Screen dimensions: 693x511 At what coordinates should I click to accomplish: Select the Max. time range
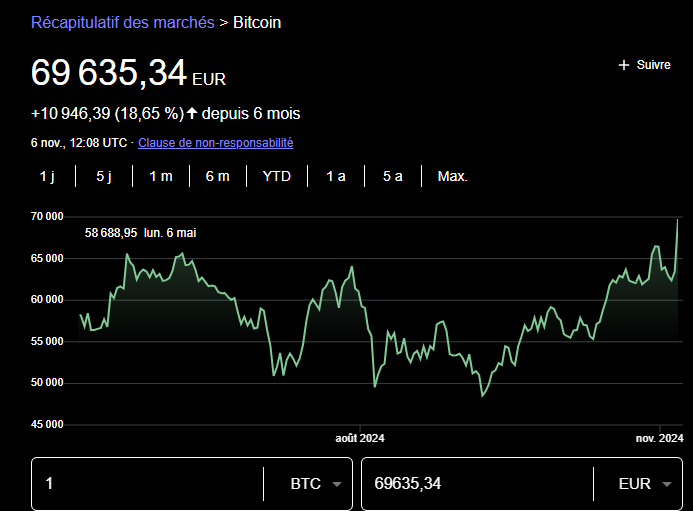pyautogui.click(x=452, y=176)
